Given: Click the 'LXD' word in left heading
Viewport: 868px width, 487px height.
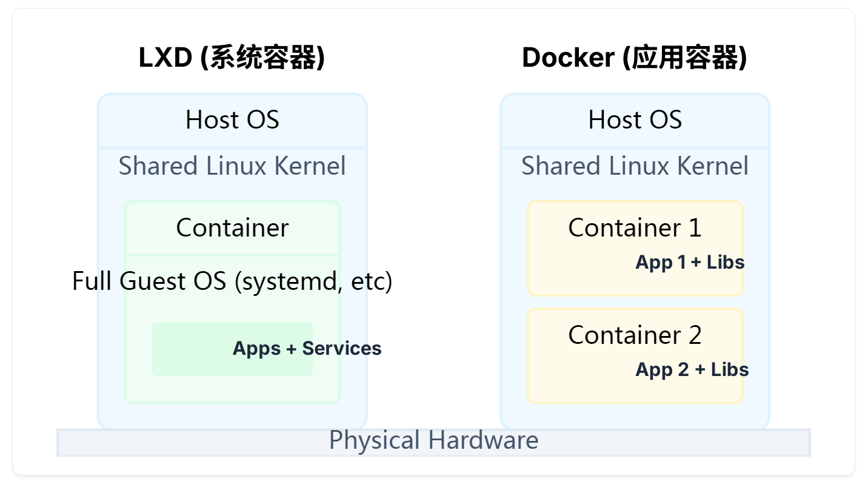Looking at the screenshot, I should [x=165, y=58].
